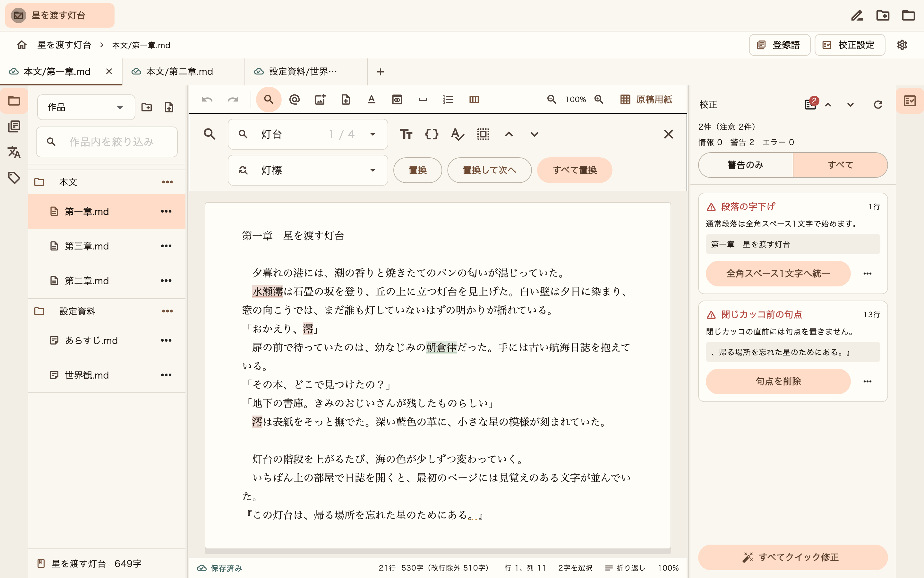The height and width of the screenshot is (578, 924).
Task: Click the new folder icon in sidebar
Action: click(147, 107)
